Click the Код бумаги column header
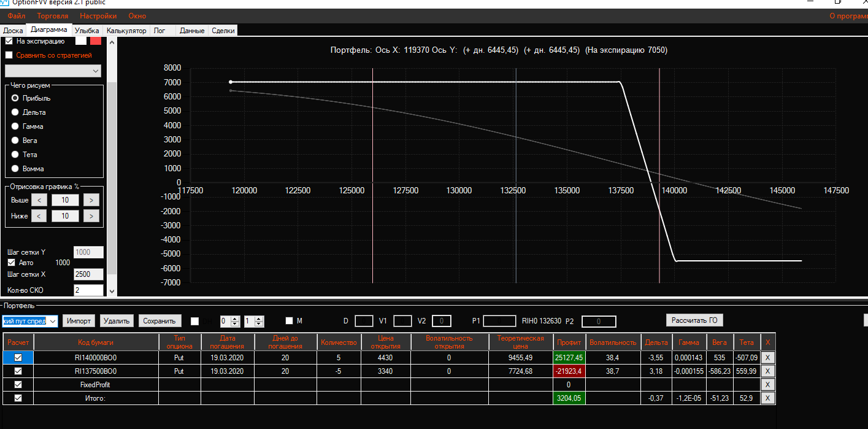The height and width of the screenshot is (429, 868). (96, 342)
